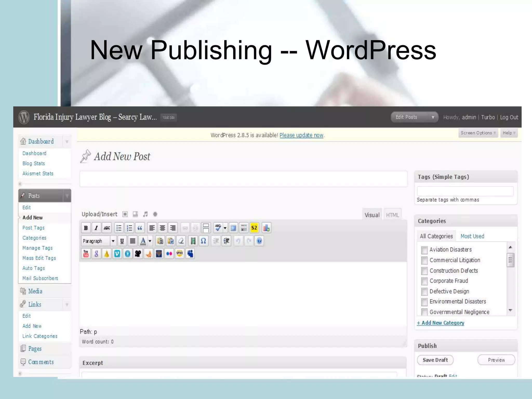Click the Please update now link
The image size is (532, 399).
coord(301,135)
